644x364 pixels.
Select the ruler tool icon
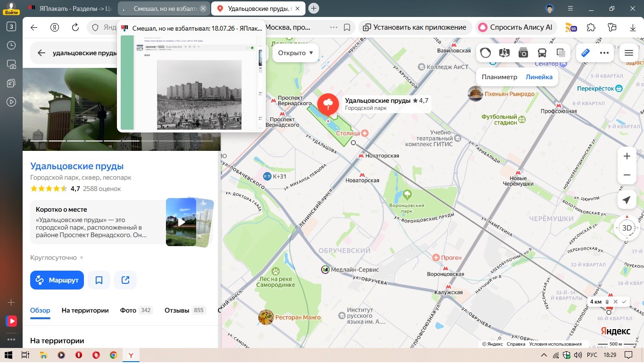[x=586, y=53]
